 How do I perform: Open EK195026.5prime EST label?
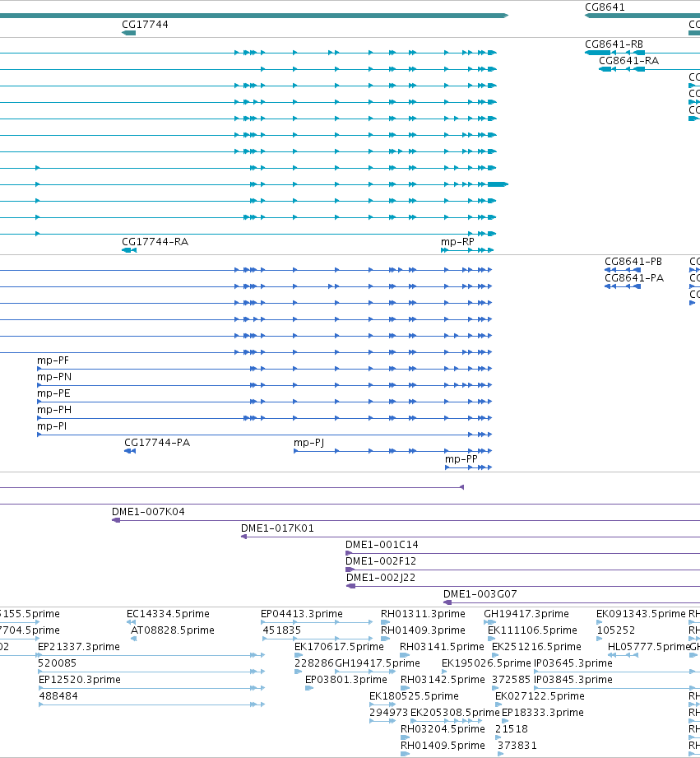click(x=486, y=663)
